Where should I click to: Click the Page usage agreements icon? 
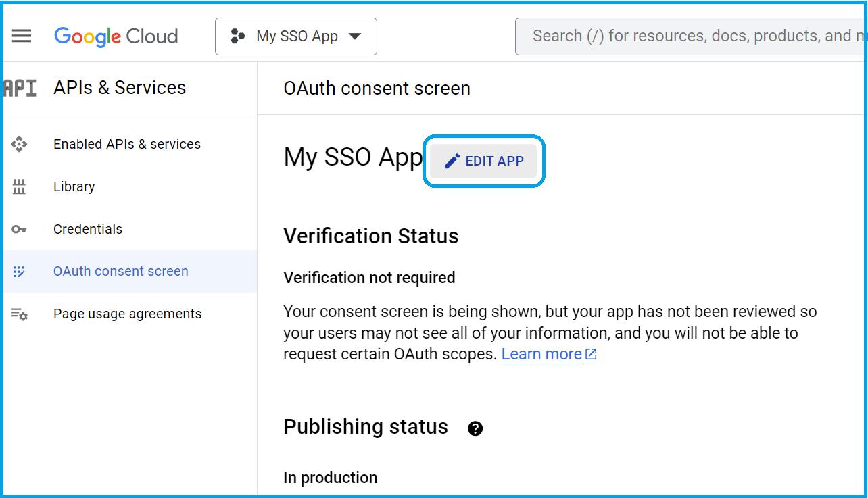tap(19, 314)
